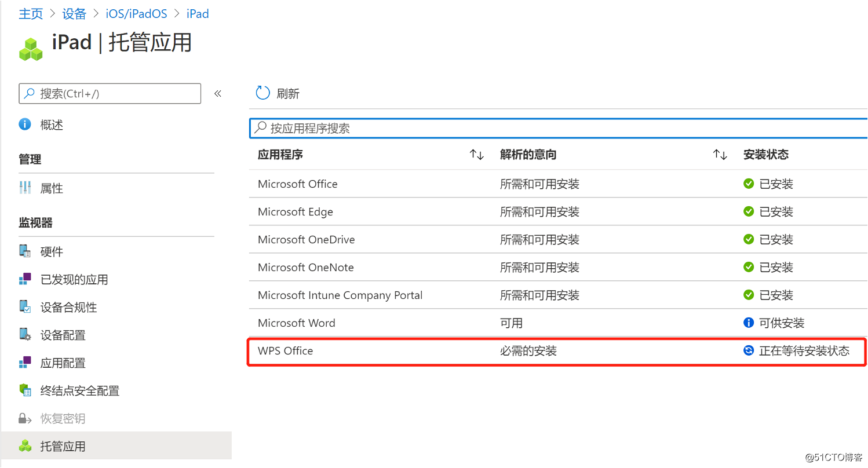Click the blue info icon for Microsoft Word
This screenshot has width=868, height=468.
(x=749, y=323)
